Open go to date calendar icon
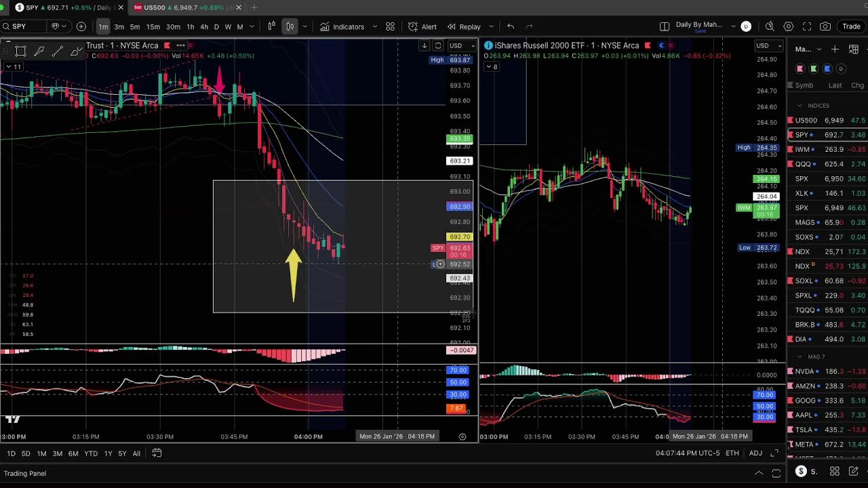Image resolution: width=868 pixels, height=488 pixels. pos(157,453)
